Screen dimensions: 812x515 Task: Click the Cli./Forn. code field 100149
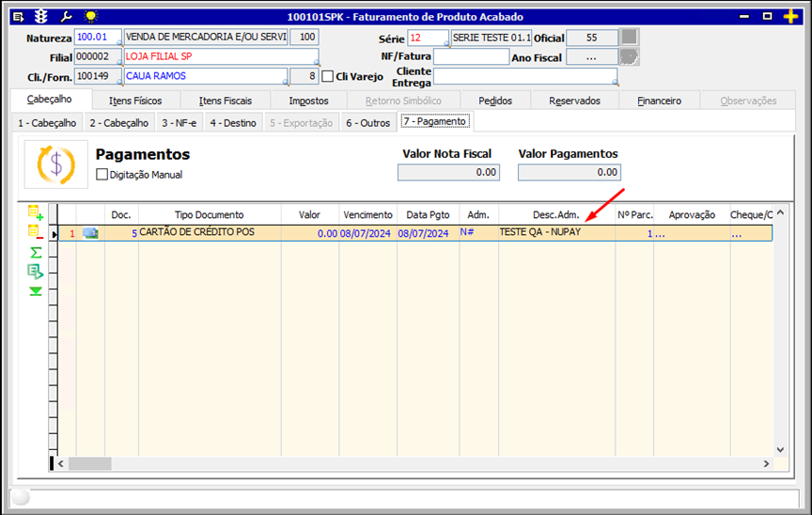coord(98,77)
